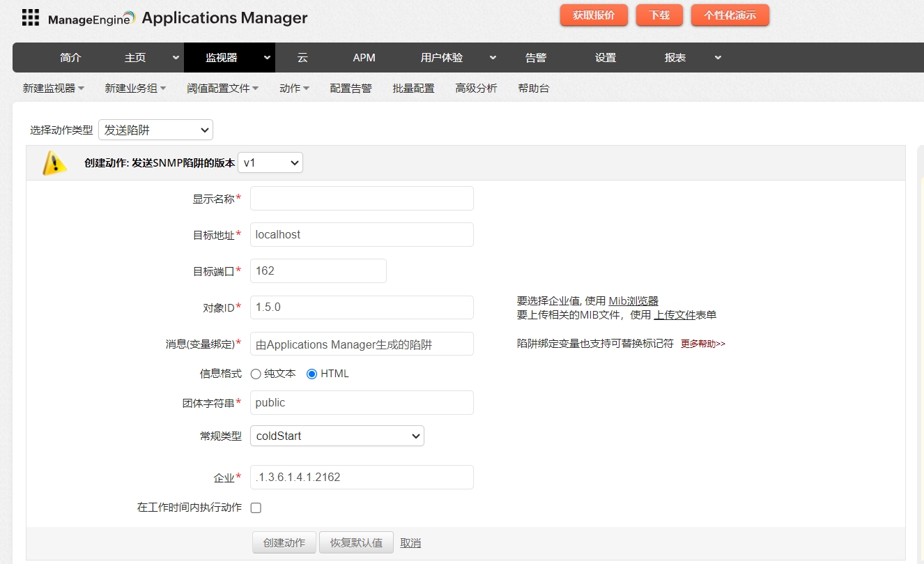Go to the 告警 tab

coord(535,58)
